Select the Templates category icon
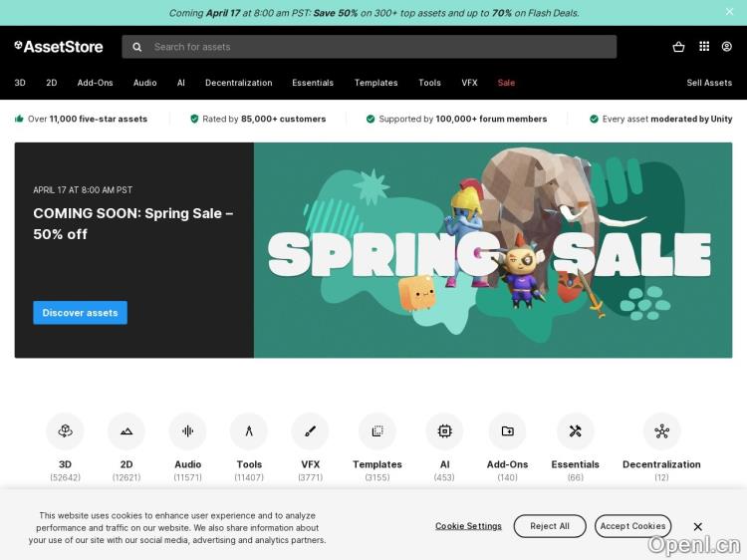 377,431
